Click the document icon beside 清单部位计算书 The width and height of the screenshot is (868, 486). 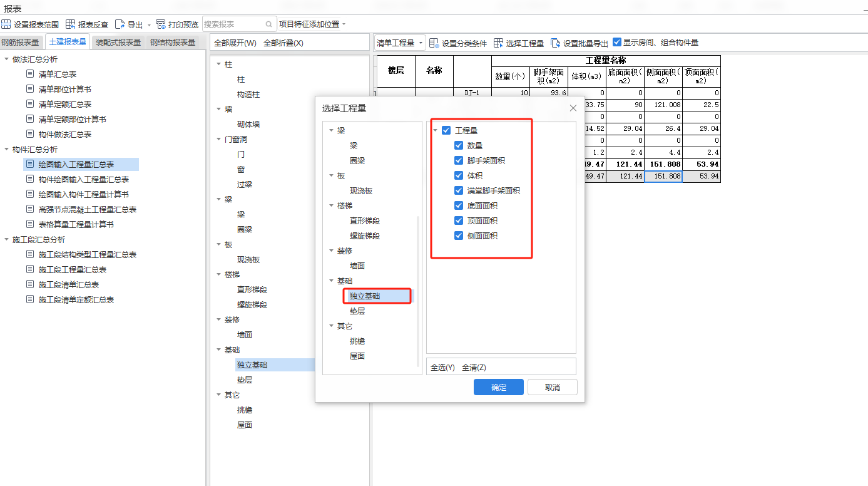pyautogui.click(x=30, y=89)
